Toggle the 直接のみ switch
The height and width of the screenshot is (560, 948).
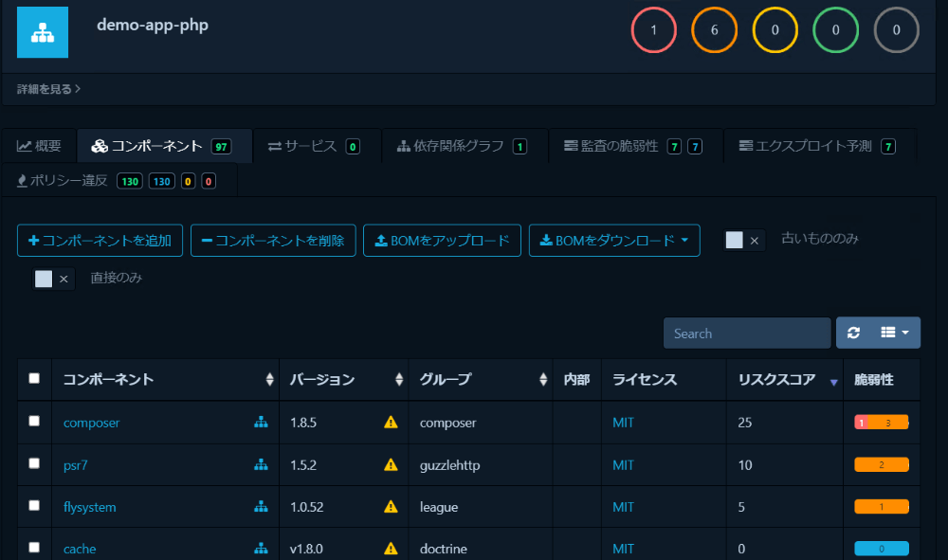tap(52, 279)
